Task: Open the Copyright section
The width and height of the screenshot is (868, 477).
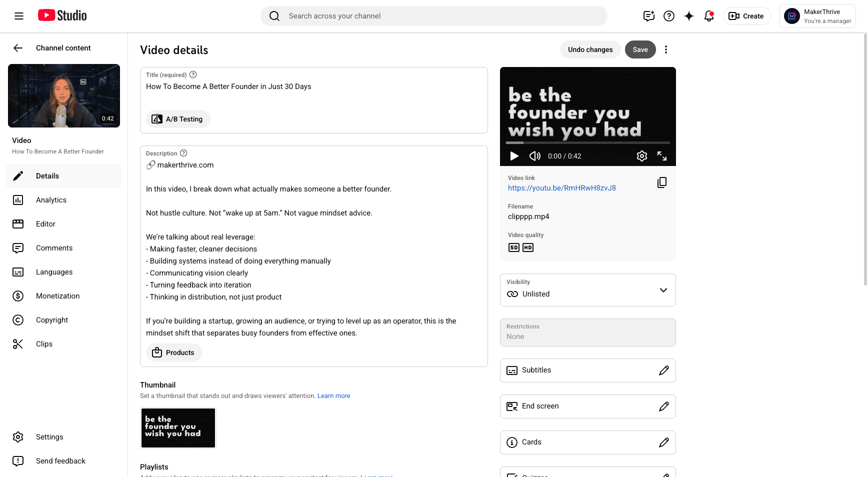Action: point(64,320)
